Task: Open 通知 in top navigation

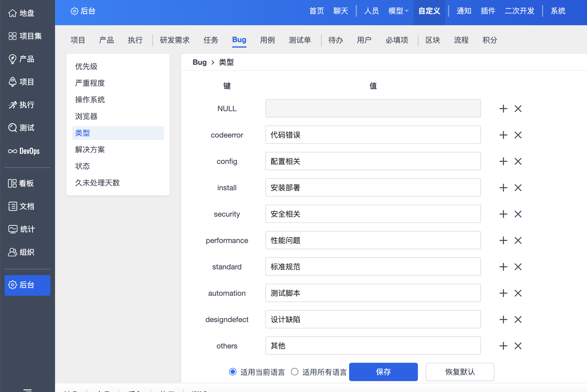Action: tap(464, 11)
